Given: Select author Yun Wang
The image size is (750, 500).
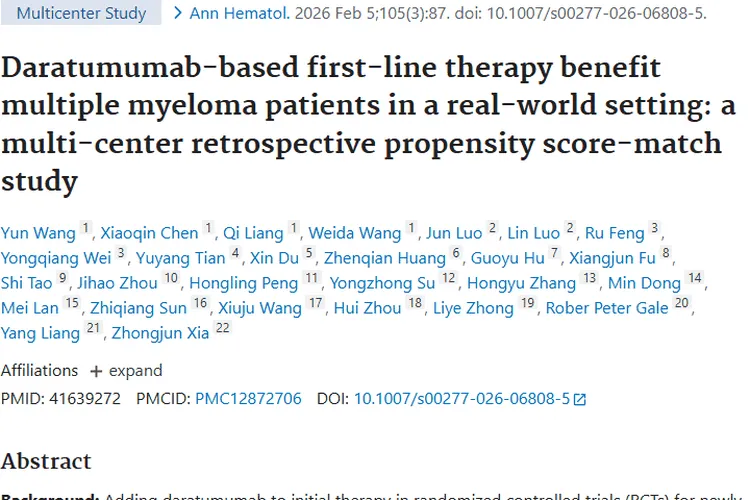Looking at the screenshot, I should point(38,233).
